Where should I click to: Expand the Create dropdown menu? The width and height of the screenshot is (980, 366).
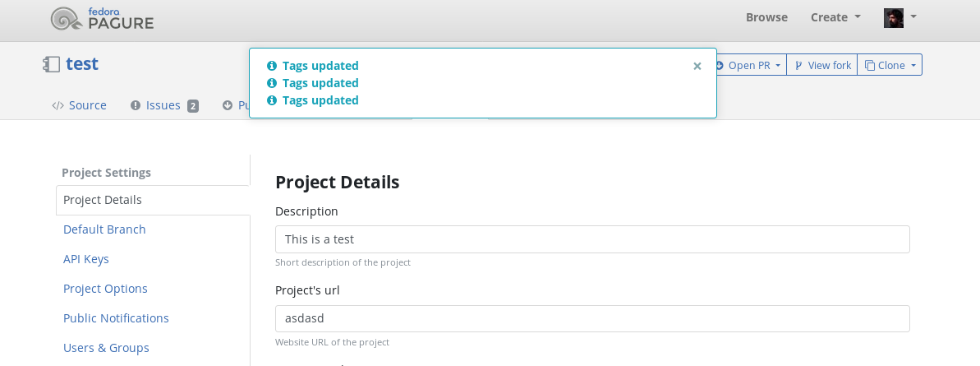pos(835,17)
